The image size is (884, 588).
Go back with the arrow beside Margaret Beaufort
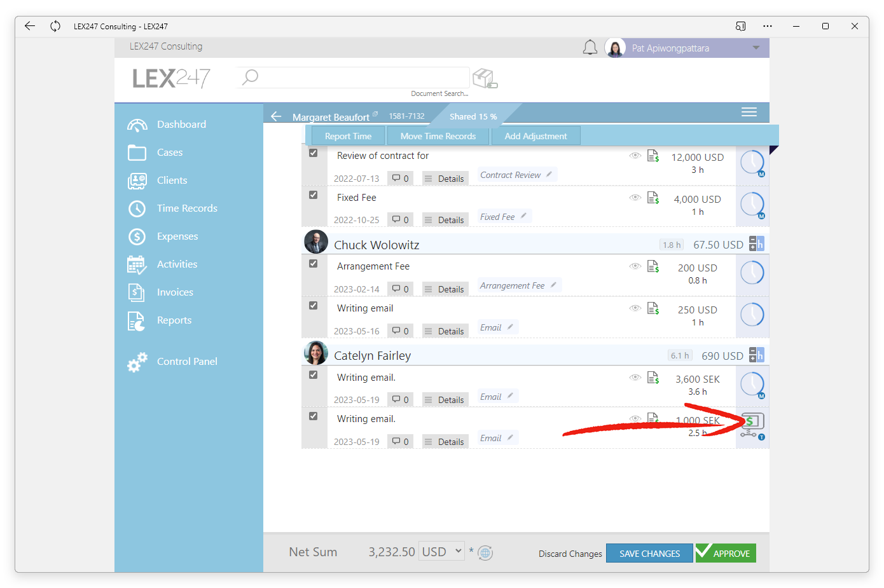click(276, 116)
